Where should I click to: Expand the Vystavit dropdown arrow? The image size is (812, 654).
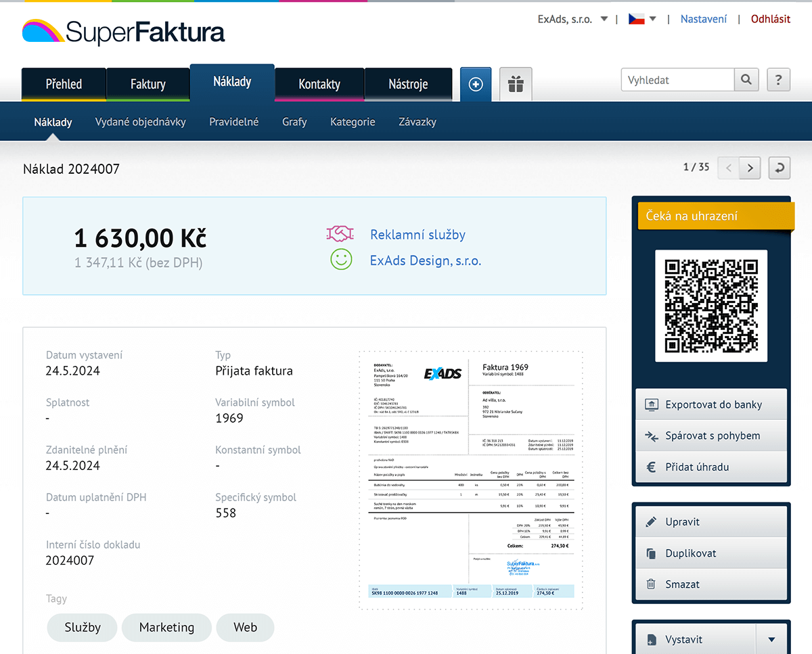coord(771,639)
